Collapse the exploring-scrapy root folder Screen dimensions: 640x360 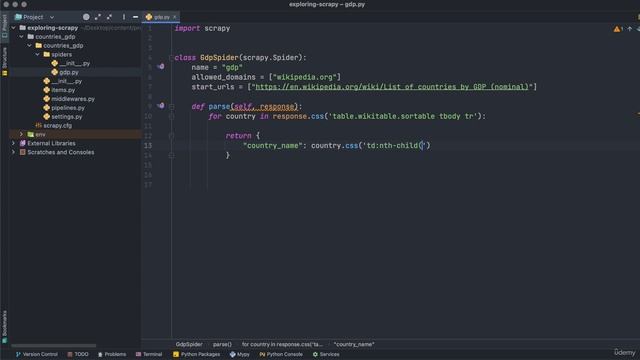point(14,28)
